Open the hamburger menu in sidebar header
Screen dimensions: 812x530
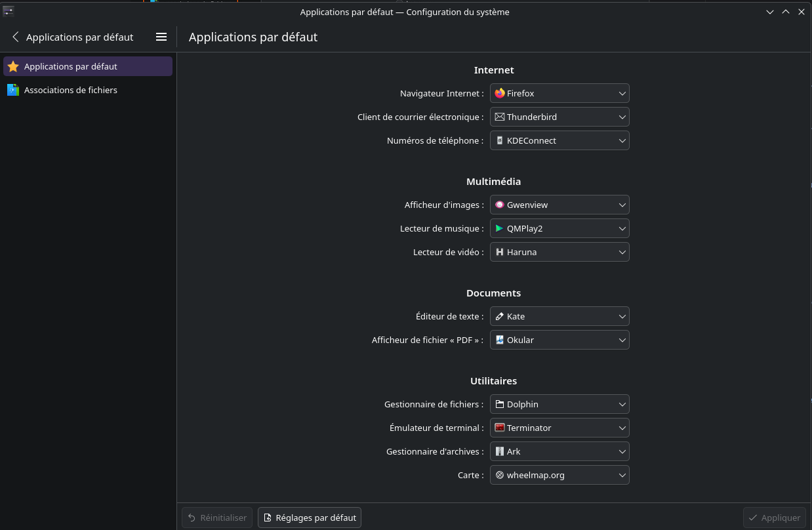click(161, 37)
